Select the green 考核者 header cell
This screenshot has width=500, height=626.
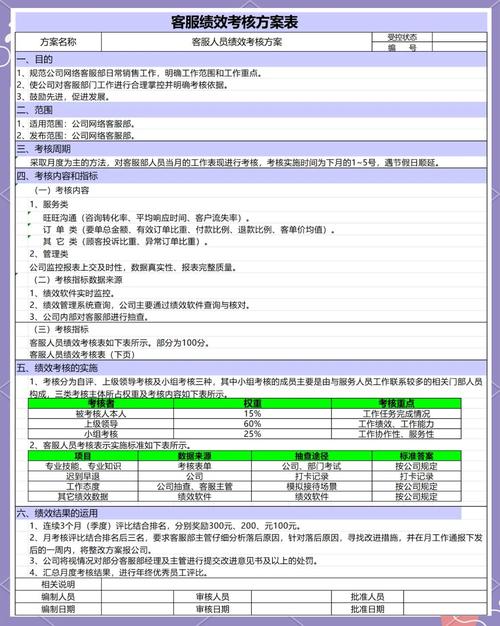[101, 403]
